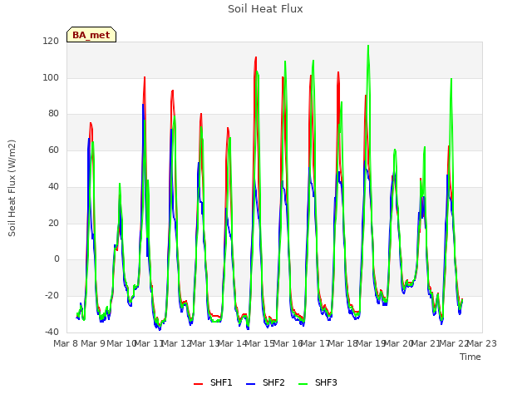The height and width of the screenshot is (399, 532).
Task: Click the -20 y-axis tick label
Action: pos(52,296)
